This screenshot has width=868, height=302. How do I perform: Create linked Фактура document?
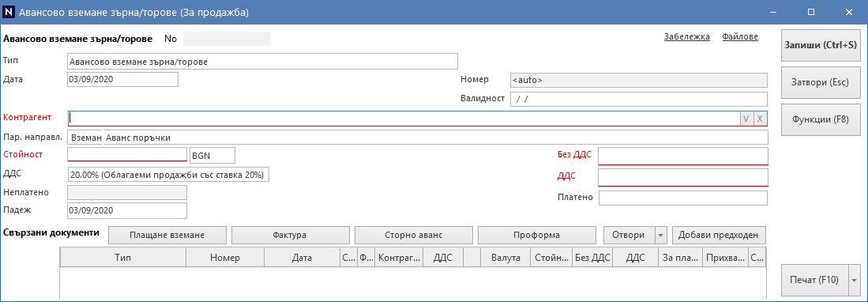pyautogui.click(x=290, y=235)
